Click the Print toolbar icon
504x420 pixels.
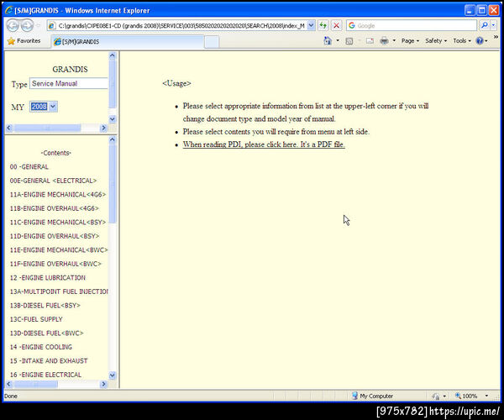pyautogui.click(x=384, y=41)
